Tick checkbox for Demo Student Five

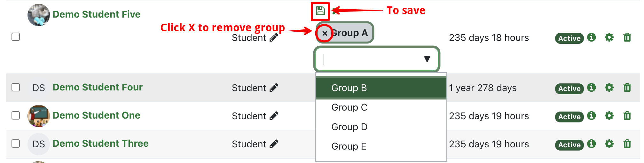pyautogui.click(x=16, y=37)
